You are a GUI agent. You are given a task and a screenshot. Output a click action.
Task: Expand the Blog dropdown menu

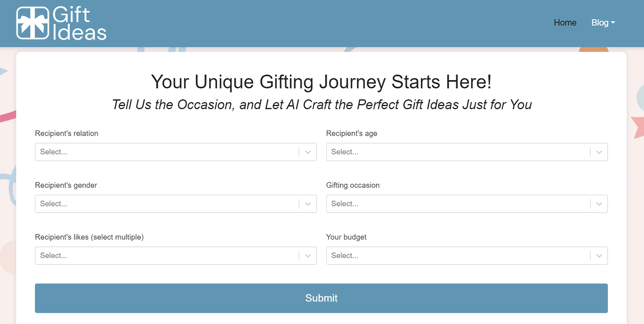(x=603, y=23)
